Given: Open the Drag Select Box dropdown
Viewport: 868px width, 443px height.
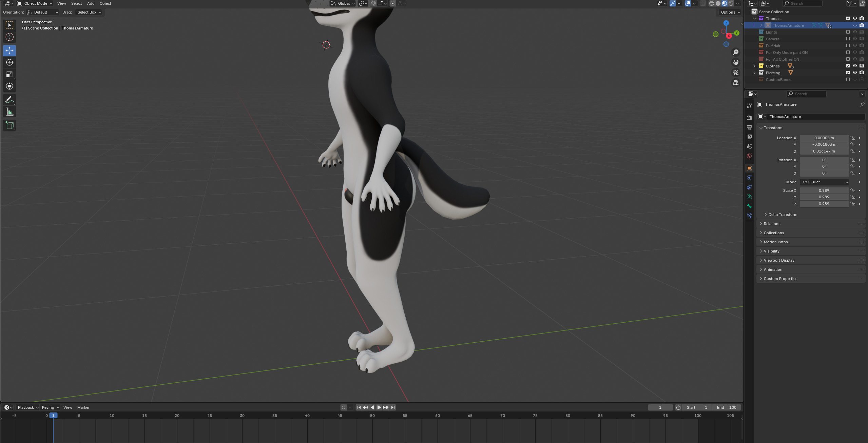Looking at the screenshot, I should (89, 12).
